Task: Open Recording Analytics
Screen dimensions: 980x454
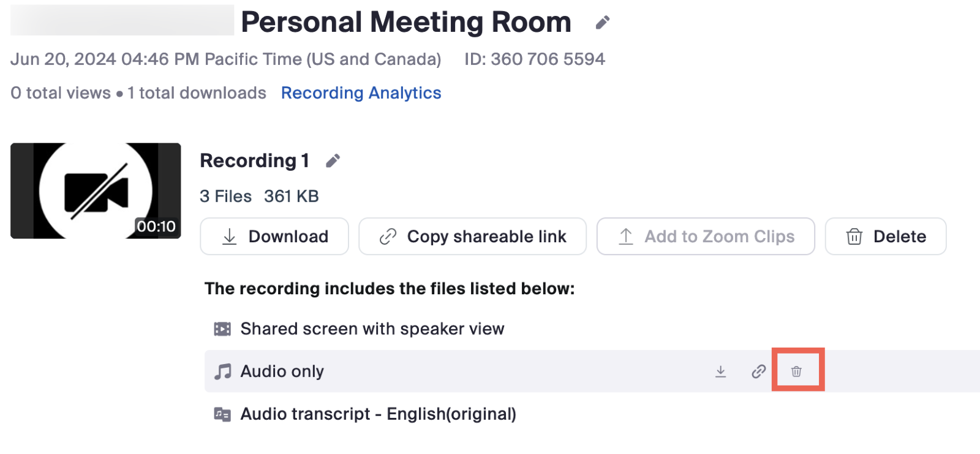Action: click(361, 92)
